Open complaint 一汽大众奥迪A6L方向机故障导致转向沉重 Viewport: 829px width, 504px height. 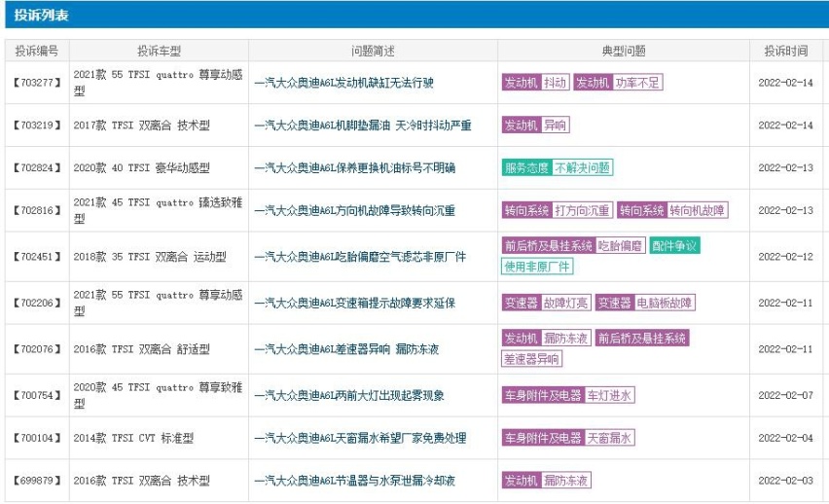pos(355,211)
